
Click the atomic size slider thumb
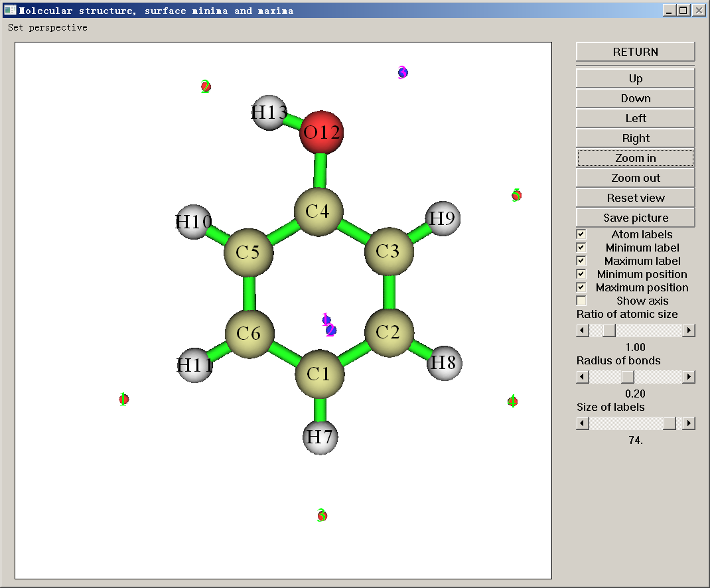click(x=609, y=331)
